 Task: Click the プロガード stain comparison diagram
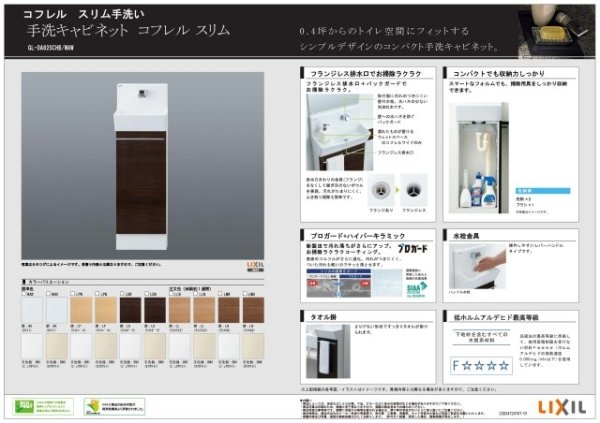click(339, 283)
